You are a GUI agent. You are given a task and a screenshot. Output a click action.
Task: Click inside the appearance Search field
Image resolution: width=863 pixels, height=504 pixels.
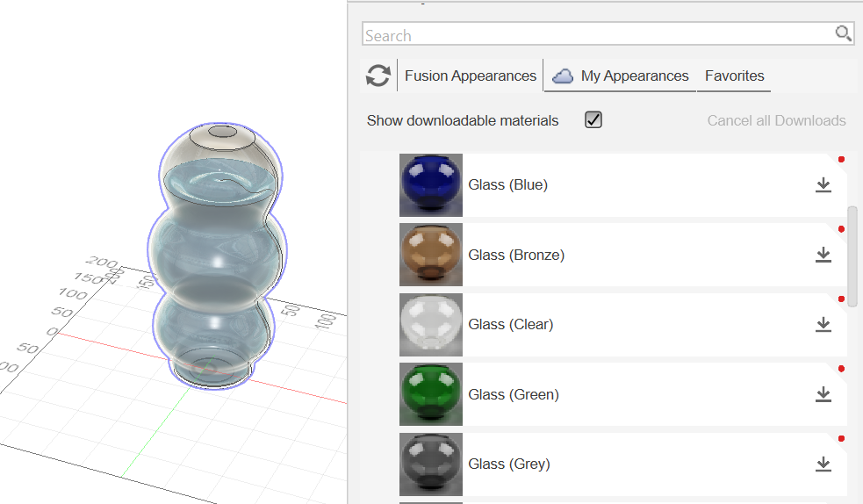pyautogui.click(x=597, y=35)
